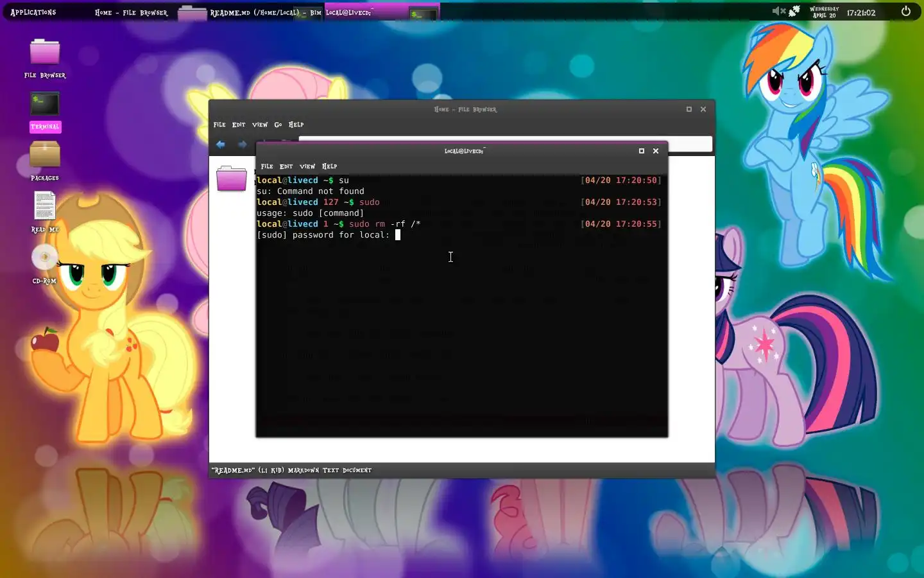
Task: Maximize the File Browser window
Action: coord(689,109)
